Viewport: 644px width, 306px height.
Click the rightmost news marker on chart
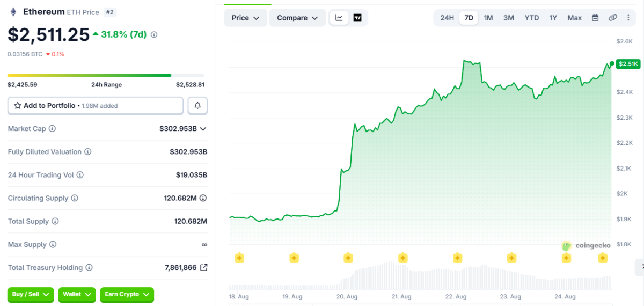coord(603,258)
